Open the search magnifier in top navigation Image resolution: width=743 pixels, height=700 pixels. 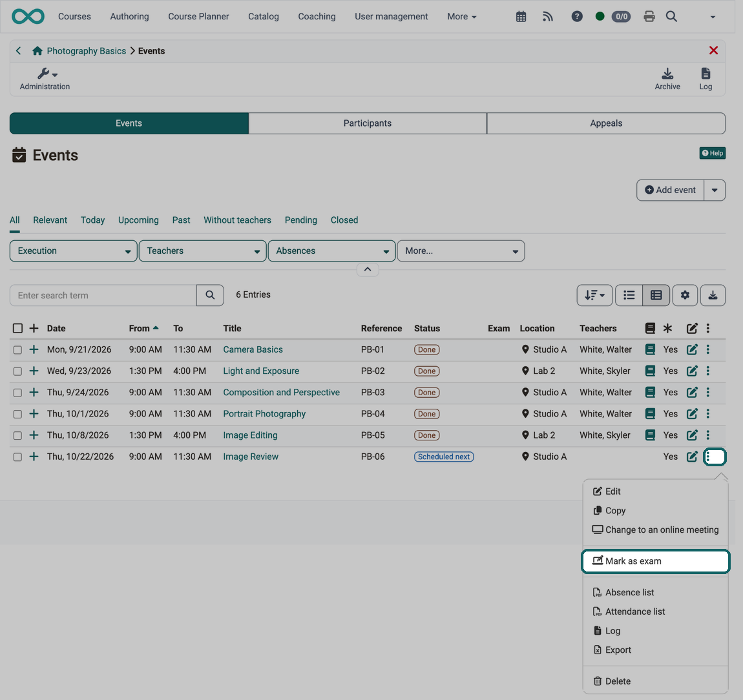pos(671,17)
